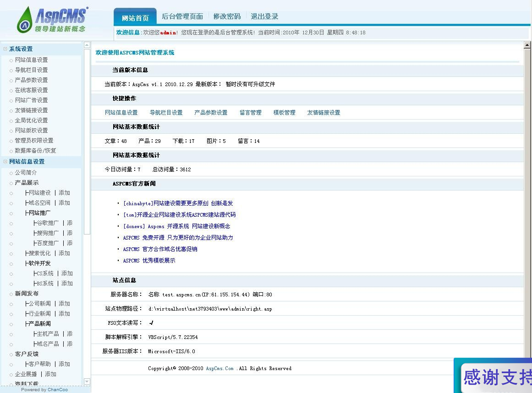Open 数据库备份/恢复 in the sidebar

35,151
